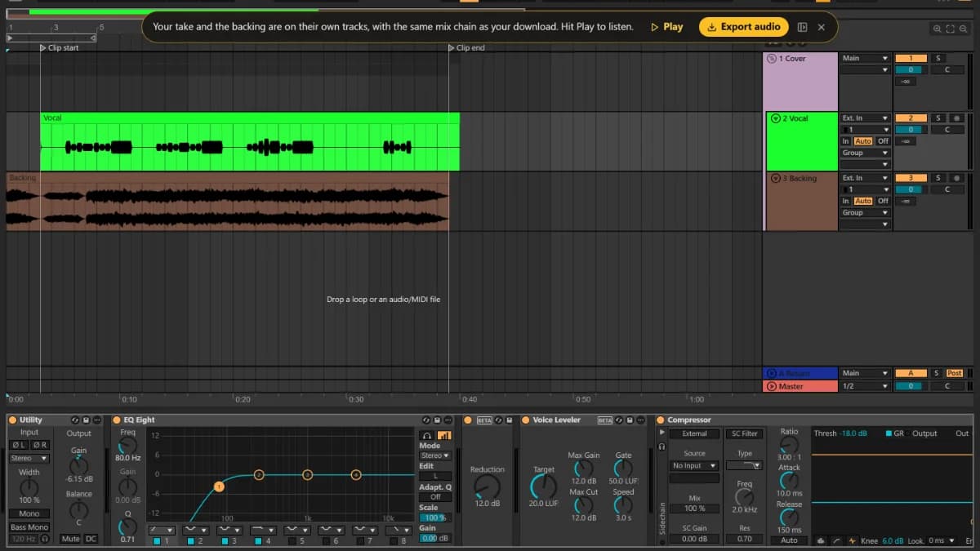The image size is (980, 551).
Task: Collapse the 3 Backing track
Action: 775,178
